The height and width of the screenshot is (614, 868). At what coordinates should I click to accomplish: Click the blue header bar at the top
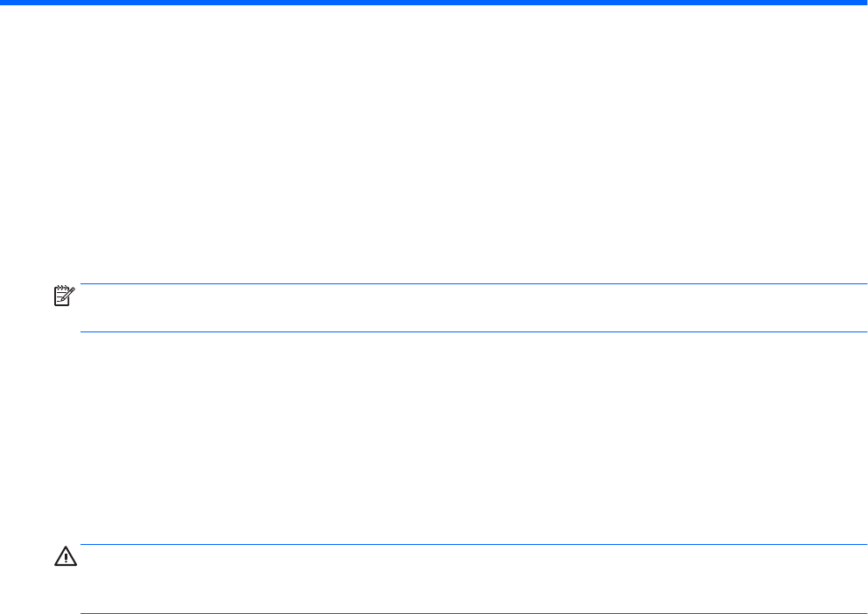(x=434, y=3)
